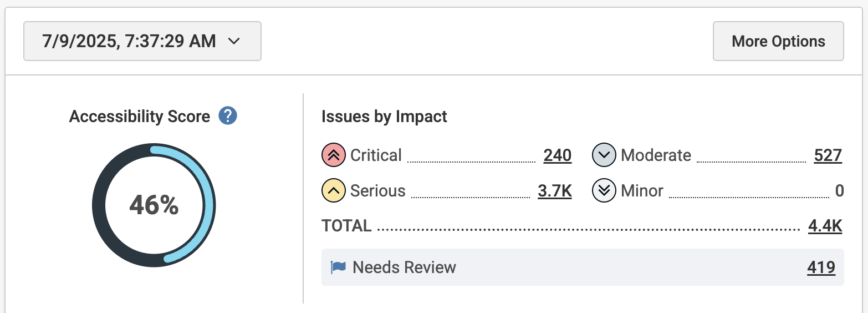The height and width of the screenshot is (313, 868).
Task: Click the red Critical impact icon
Action: coord(333,155)
